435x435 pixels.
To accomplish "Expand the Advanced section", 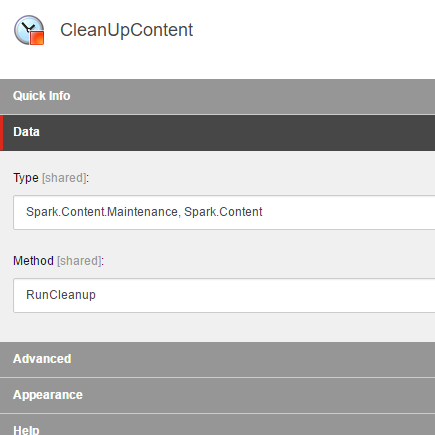I will 217,359.
